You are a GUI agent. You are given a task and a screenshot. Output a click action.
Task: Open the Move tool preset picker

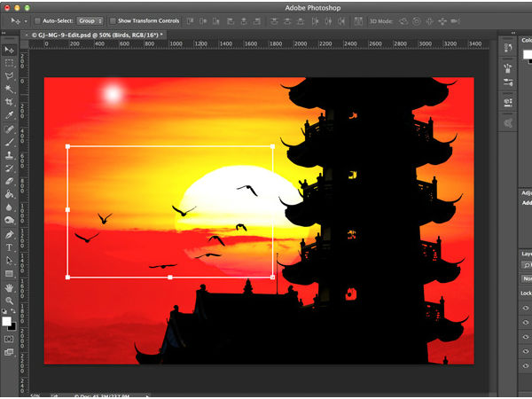click(x=16, y=20)
